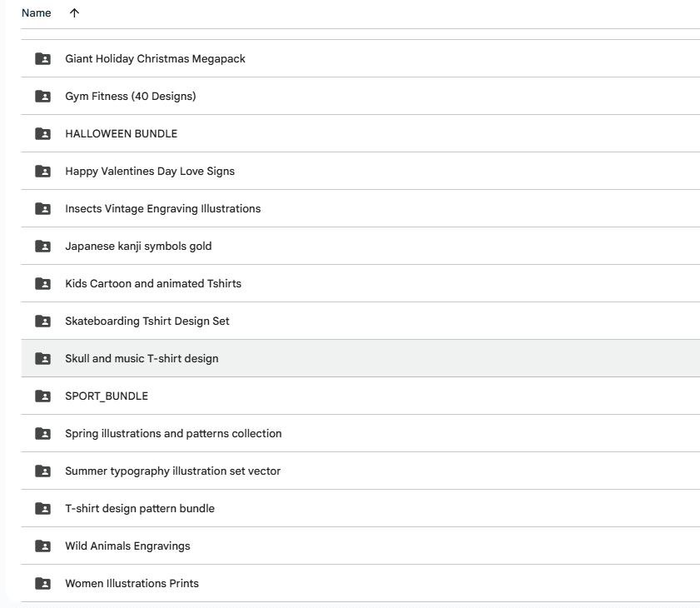Click folder icon of Spring illustrations collection

(x=42, y=434)
